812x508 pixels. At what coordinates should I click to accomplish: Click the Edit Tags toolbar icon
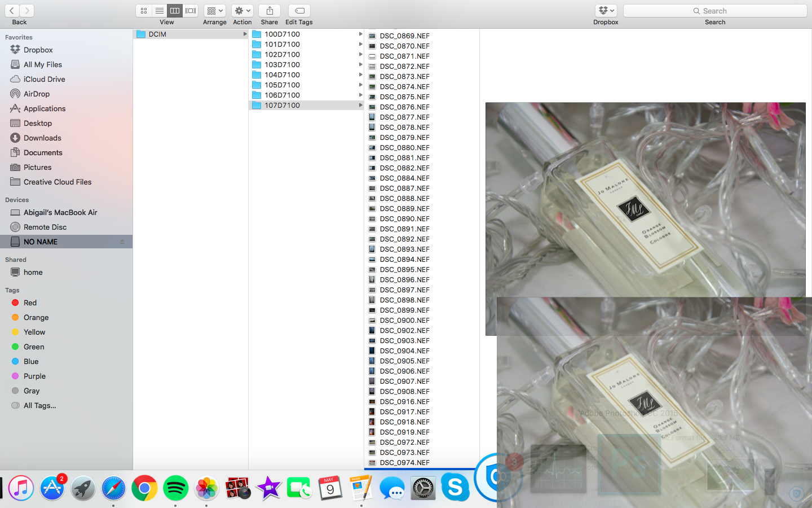(299, 11)
